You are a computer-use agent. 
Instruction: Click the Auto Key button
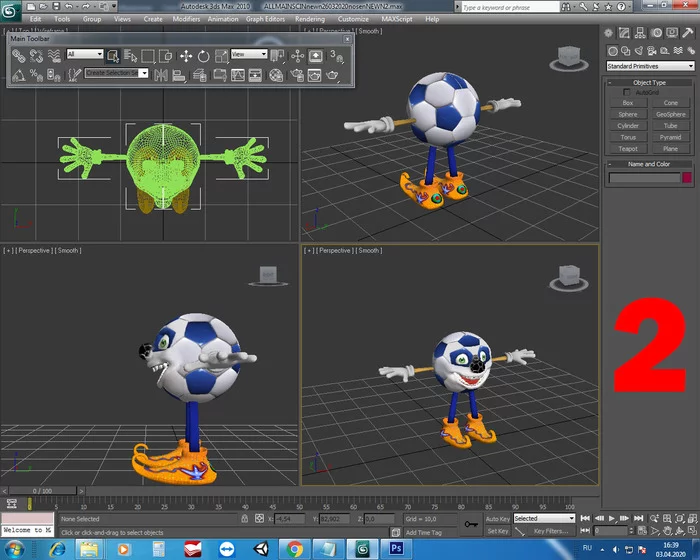497,518
